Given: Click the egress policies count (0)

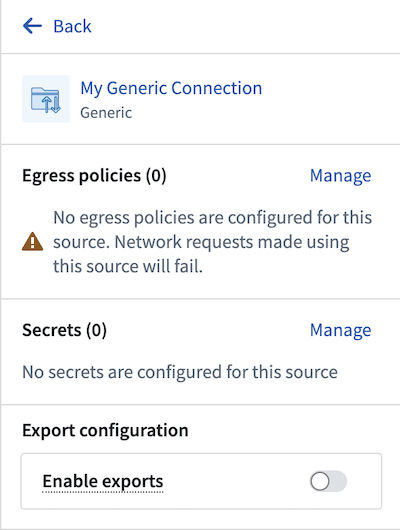Looking at the screenshot, I should coord(156,176).
